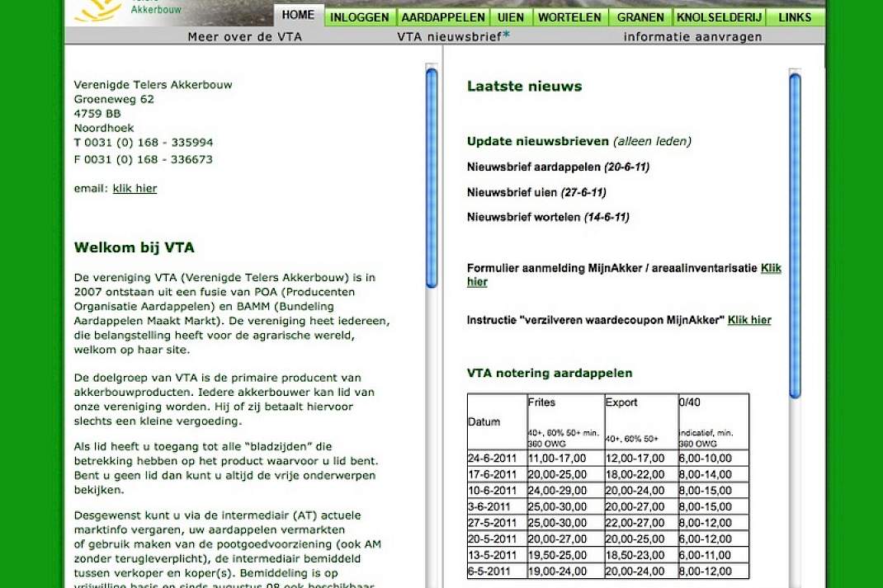
Task: Open Nieuwsbrief aardappelen (20-6-11)
Action: pos(558,167)
